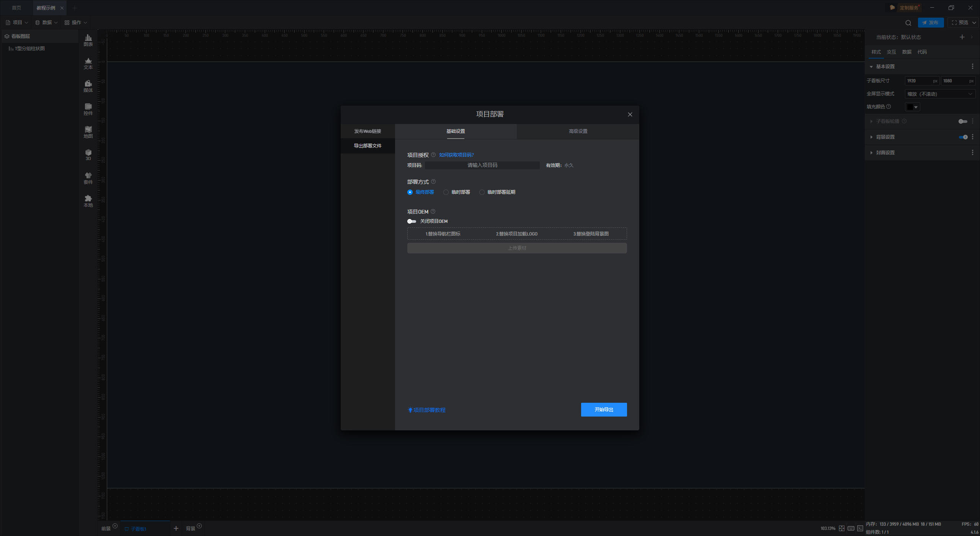Toggle the 关闭项目OEM switch
Screen dimensions: 980x536
click(x=412, y=221)
